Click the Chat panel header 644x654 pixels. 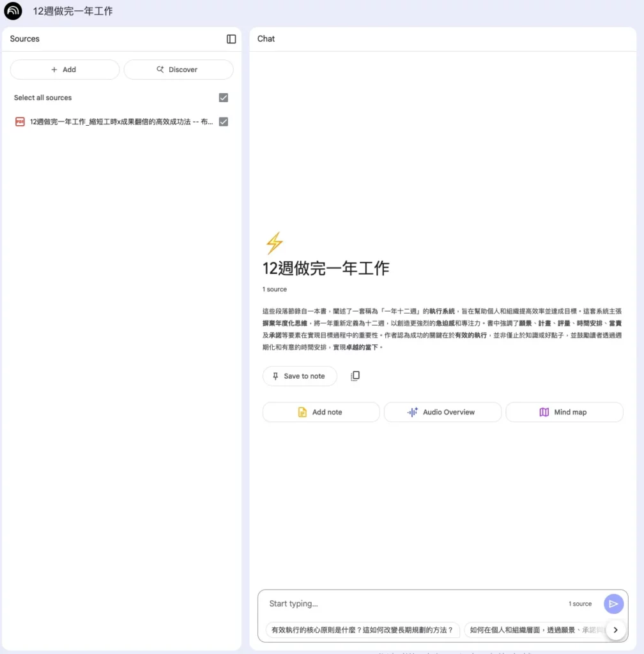pyautogui.click(x=266, y=39)
